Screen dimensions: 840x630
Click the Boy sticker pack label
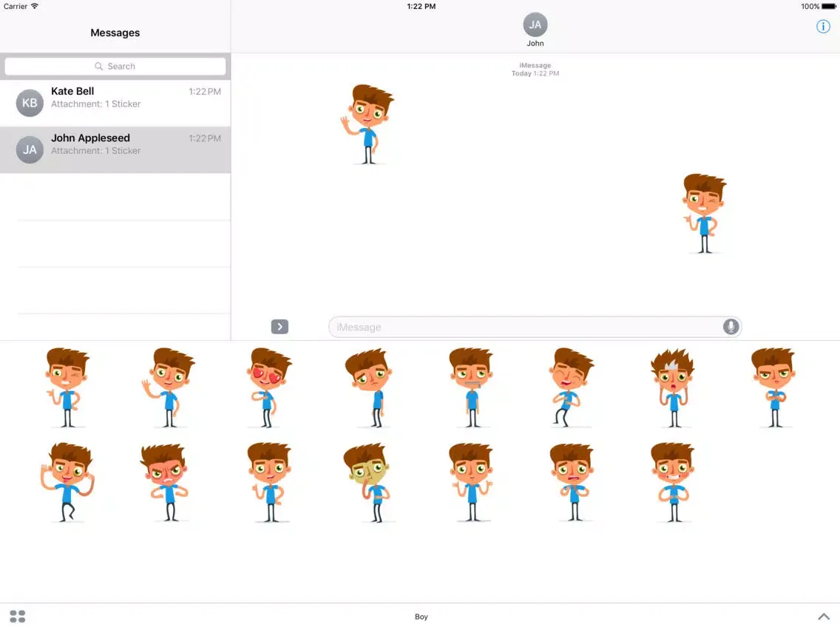(x=421, y=617)
